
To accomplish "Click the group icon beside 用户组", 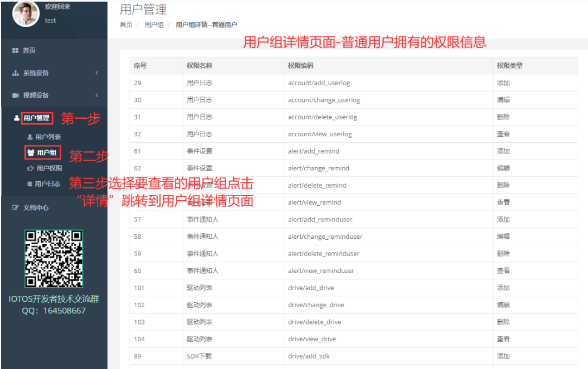I will pos(30,152).
